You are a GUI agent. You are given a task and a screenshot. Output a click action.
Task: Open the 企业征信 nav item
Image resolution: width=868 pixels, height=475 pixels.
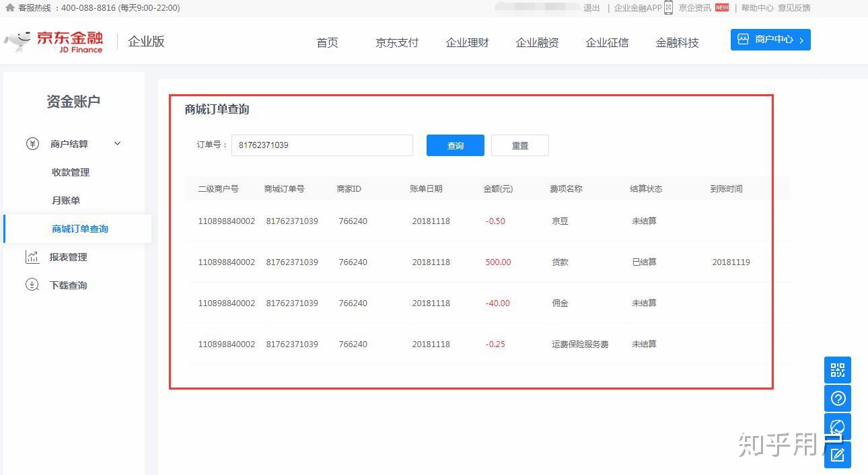click(607, 42)
